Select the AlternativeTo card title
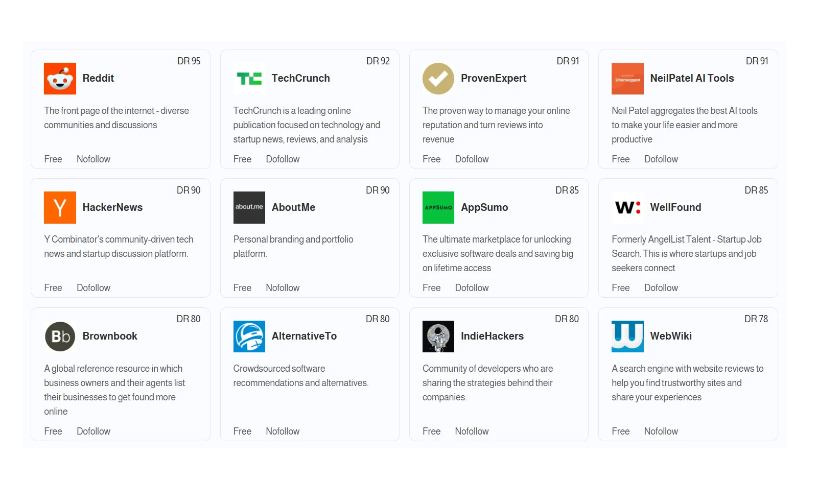 (304, 336)
